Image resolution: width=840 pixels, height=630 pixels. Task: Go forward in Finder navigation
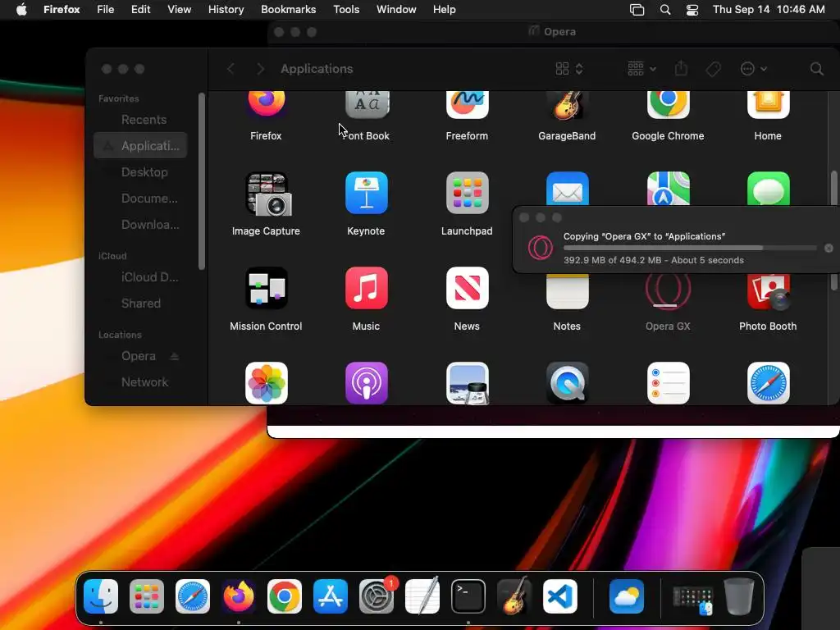[x=260, y=69]
